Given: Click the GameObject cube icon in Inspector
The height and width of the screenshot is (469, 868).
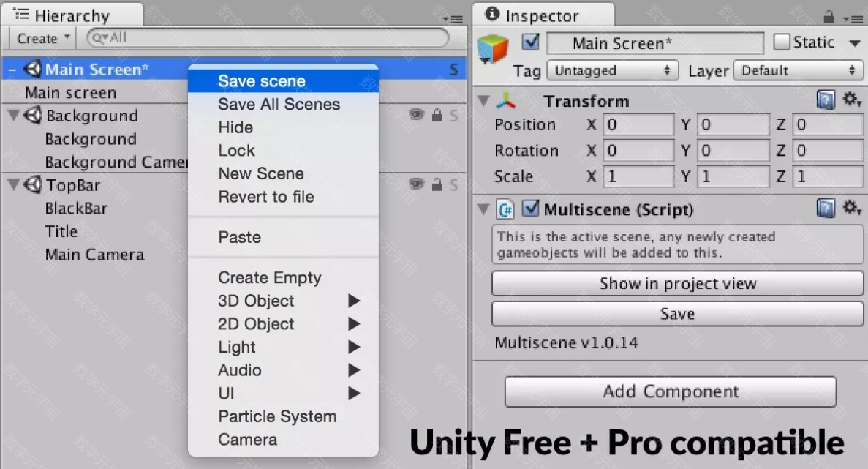Looking at the screenshot, I should 492,49.
